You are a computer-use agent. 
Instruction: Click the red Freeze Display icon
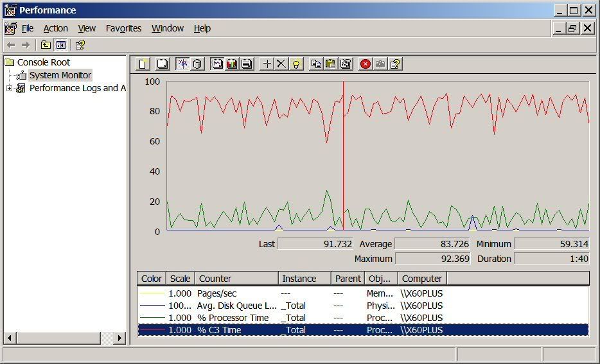pos(366,64)
